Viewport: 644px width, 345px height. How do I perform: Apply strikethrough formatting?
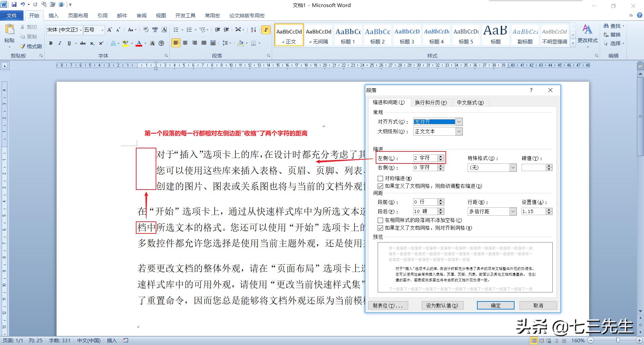tap(83, 43)
